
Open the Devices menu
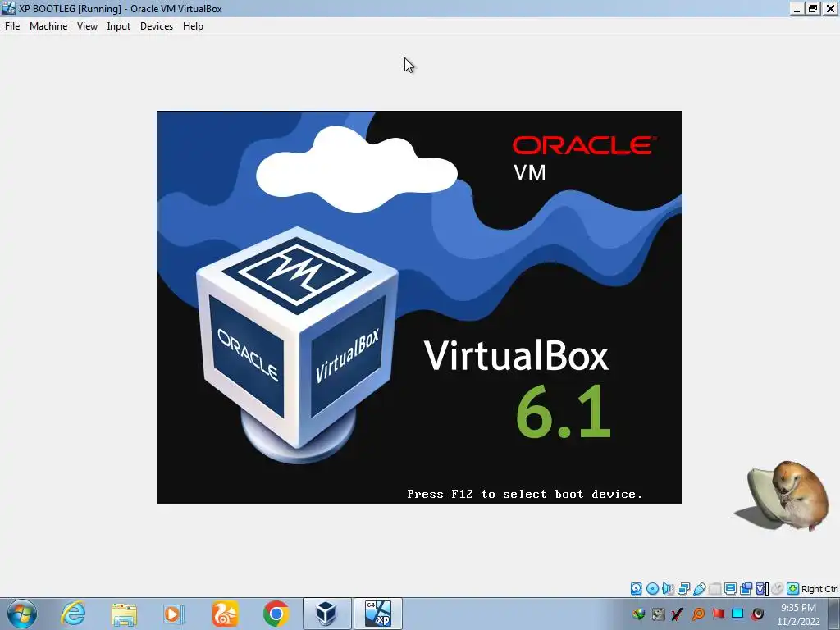point(157,26)
